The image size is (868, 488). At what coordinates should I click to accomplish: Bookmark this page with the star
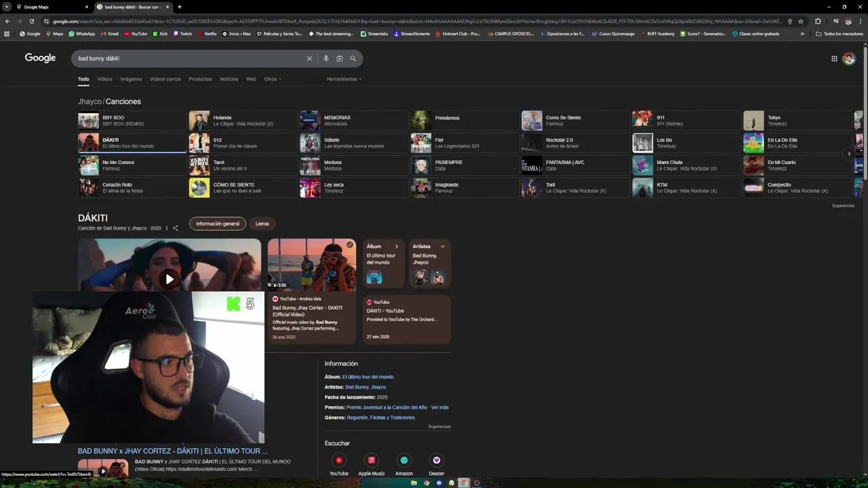(801, 21)
